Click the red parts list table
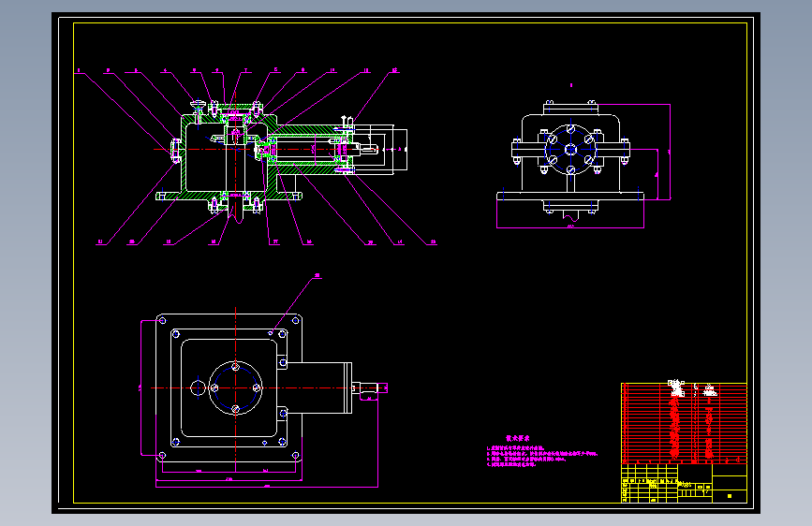The width and height of the screenshot is (812, 526). tap(684, 422)
